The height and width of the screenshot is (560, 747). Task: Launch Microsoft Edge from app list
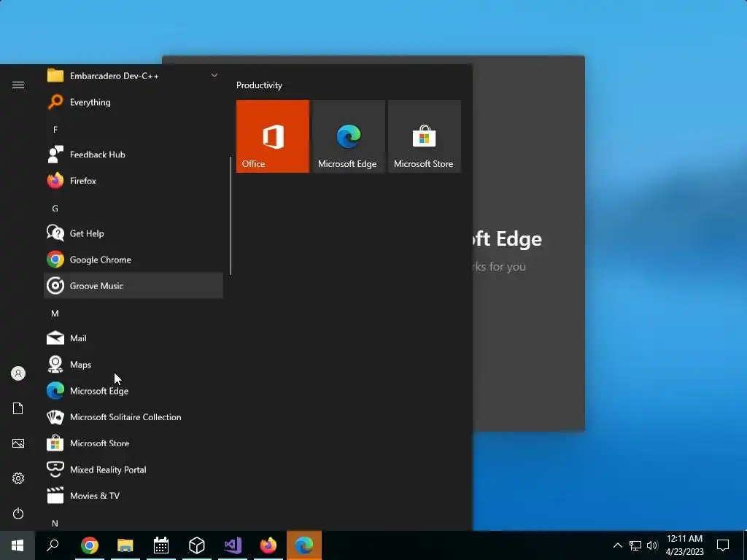133,391
